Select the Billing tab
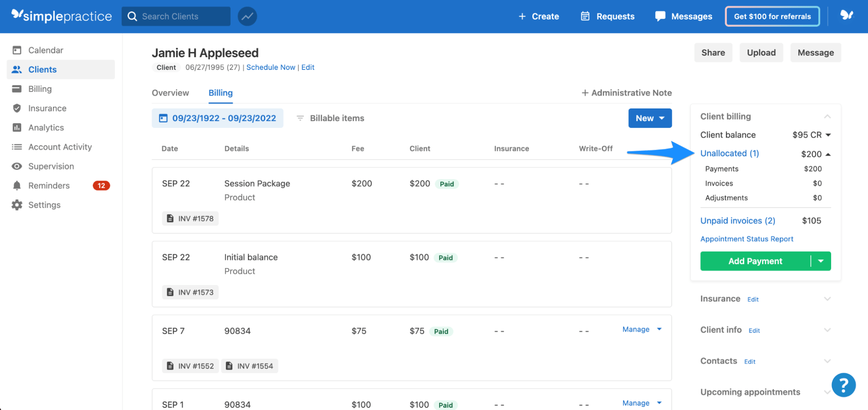Screen dimensions: 868x410 (x=220, y=92)
